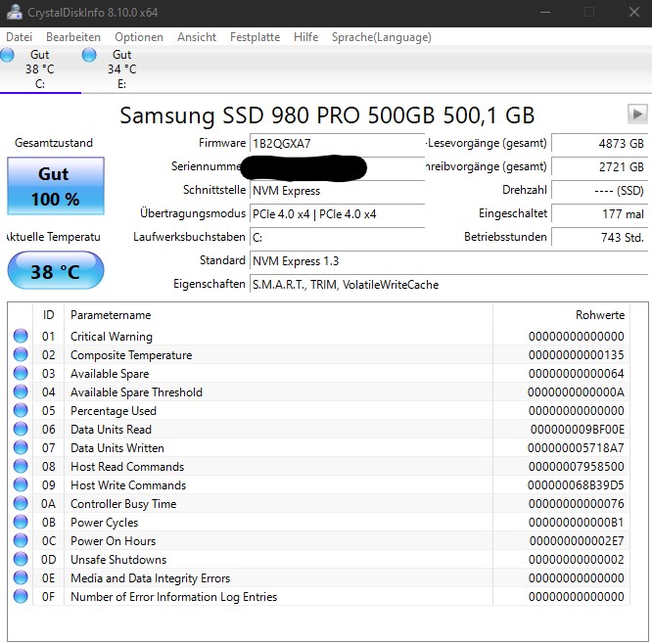This screenshot has width=652, height=644.
Task: Open the Ansicht menu
Action: (x=197, y=37)
